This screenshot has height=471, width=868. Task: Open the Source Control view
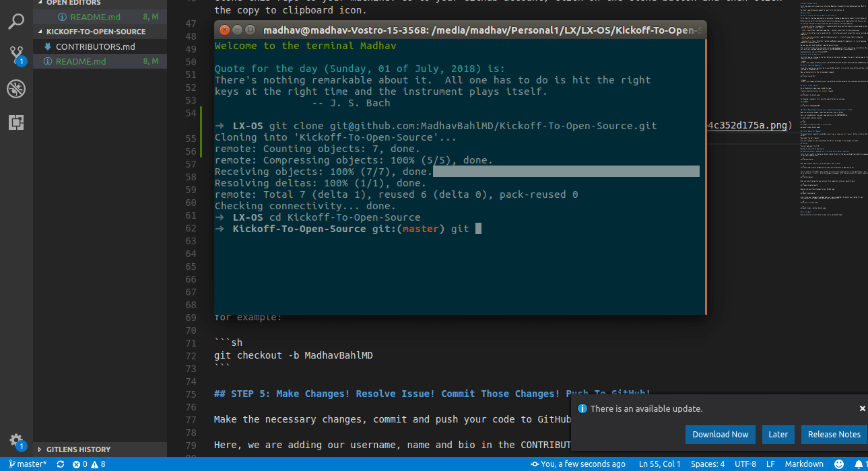16,55
